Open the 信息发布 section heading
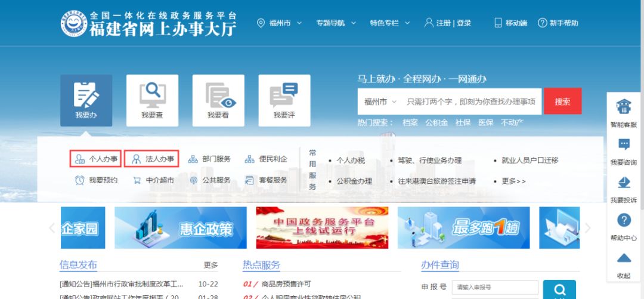The image size is (644, 299). (x=78, y=264)
